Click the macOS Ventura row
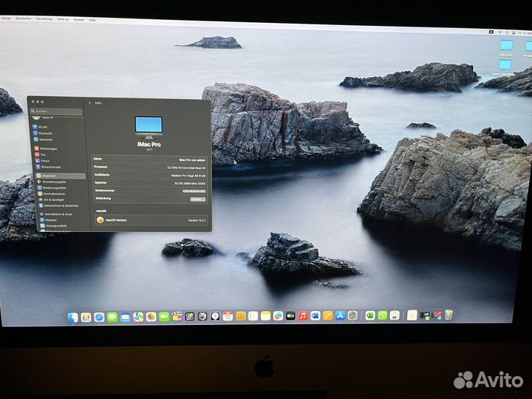532x399 pixels. click(x=151, y=220)
